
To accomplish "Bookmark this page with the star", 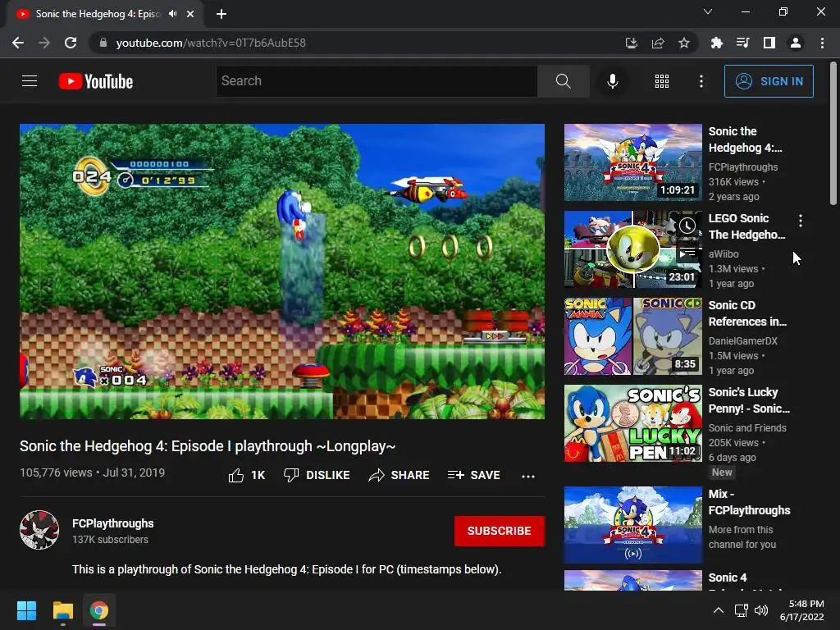I will [684, 43].
